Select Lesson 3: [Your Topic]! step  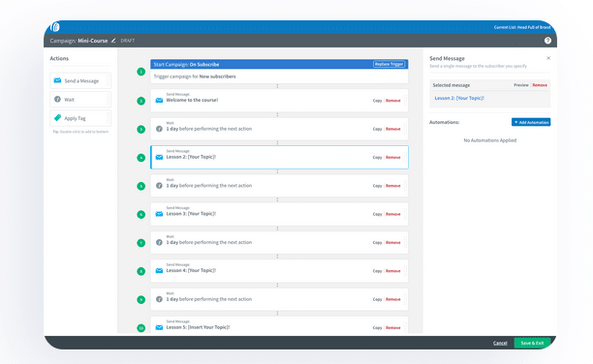click(x=279, y=214)
